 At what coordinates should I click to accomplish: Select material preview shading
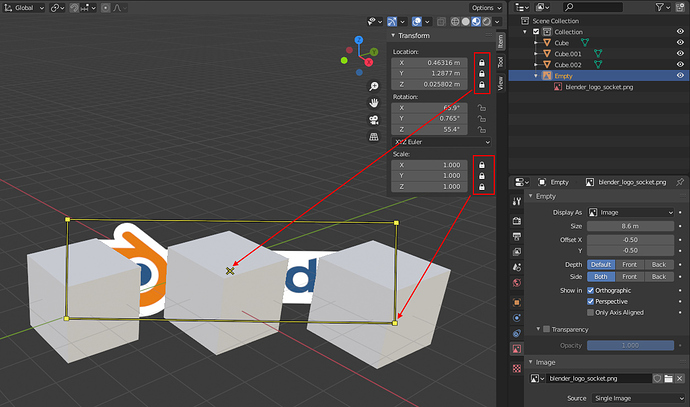pyautogui.click(x=476, y=21)
